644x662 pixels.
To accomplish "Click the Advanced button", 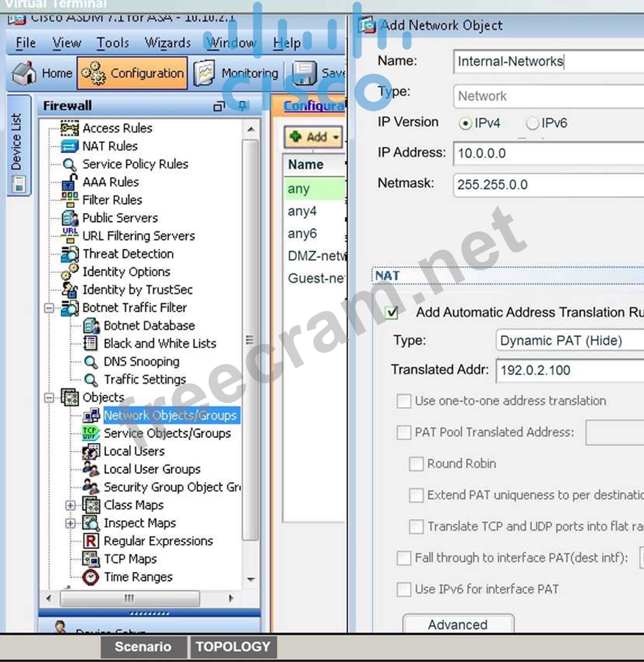I will (458, 625).
